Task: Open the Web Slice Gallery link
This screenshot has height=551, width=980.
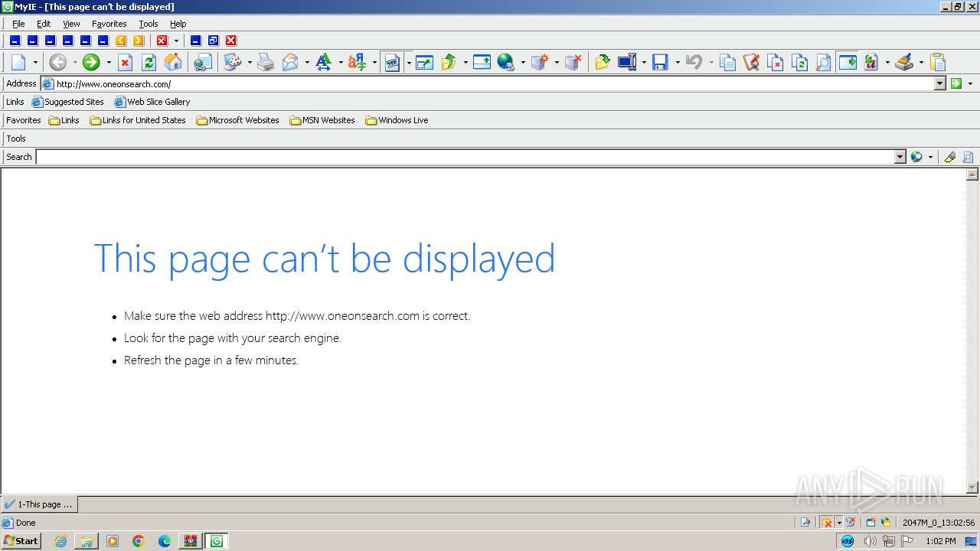Action: (152, 102)
